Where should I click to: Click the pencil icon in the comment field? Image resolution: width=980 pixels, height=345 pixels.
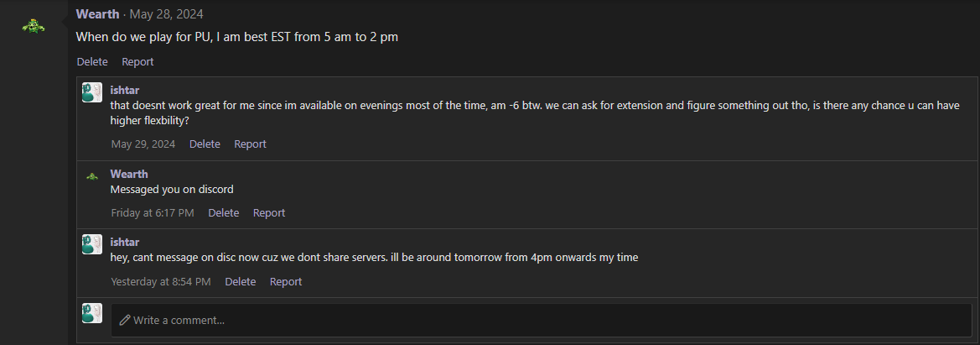coord(124,320)
